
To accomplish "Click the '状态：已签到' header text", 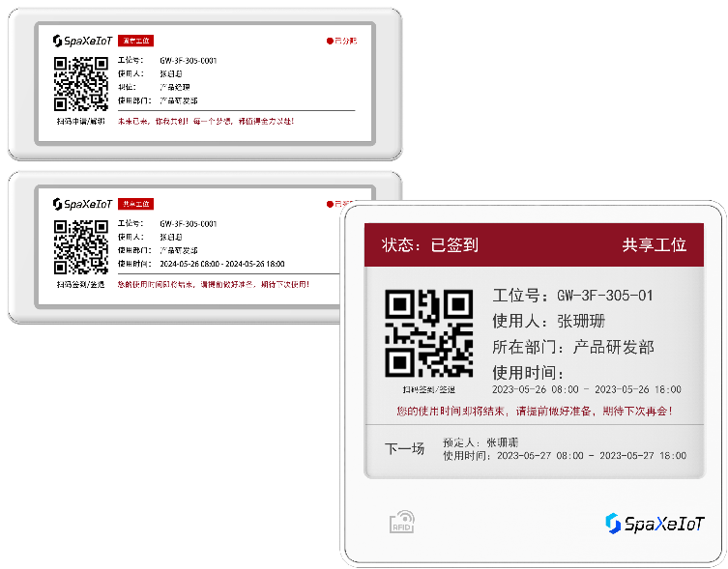I will pos(430,244).
